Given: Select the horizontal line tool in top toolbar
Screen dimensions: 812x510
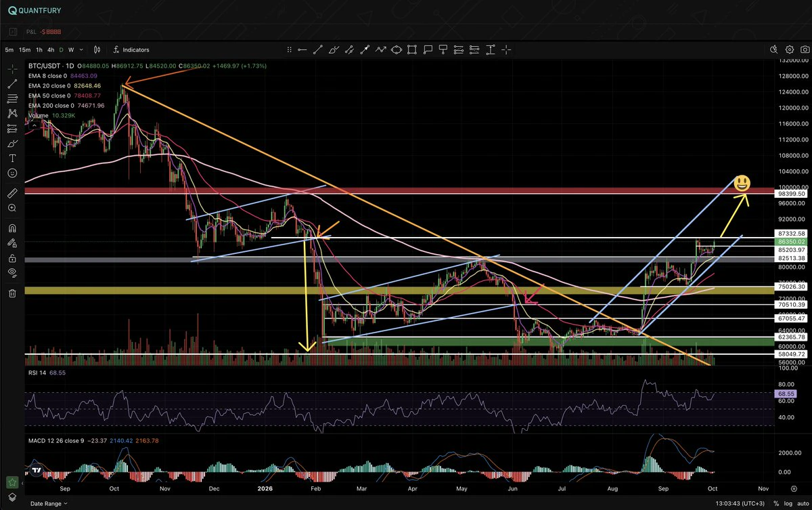Looking at the screenshot, I should coord(302,49).
